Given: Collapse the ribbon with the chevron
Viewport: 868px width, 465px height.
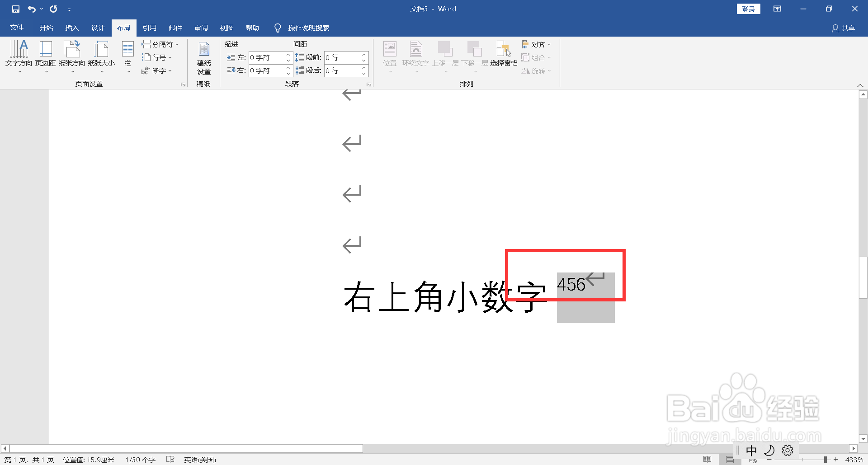Looking at the screenshot, I should coord(860,85).
